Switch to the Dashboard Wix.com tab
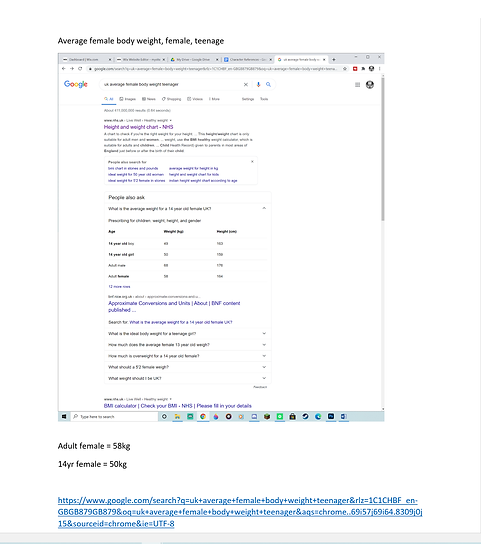The image size is (481, 544). [86, 60]
